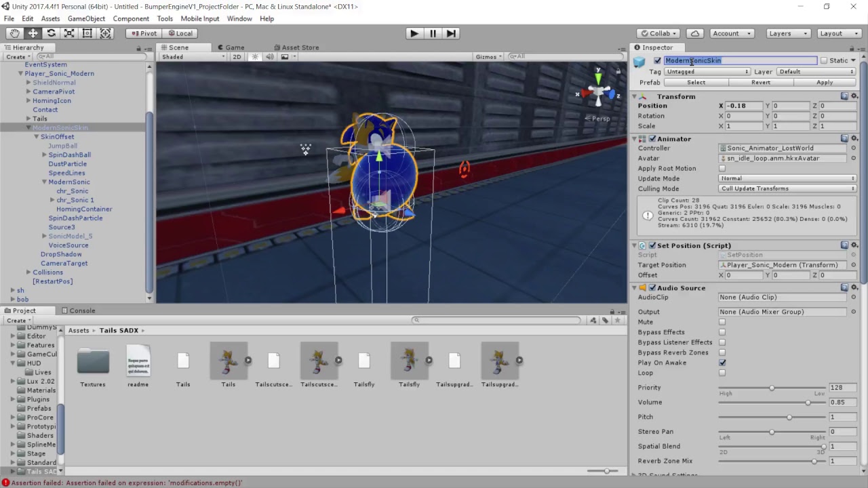Screen dimensions: 868x488
Task: Open the Layers dropdown
Action: pyautogui.click(x=787, y=33)
